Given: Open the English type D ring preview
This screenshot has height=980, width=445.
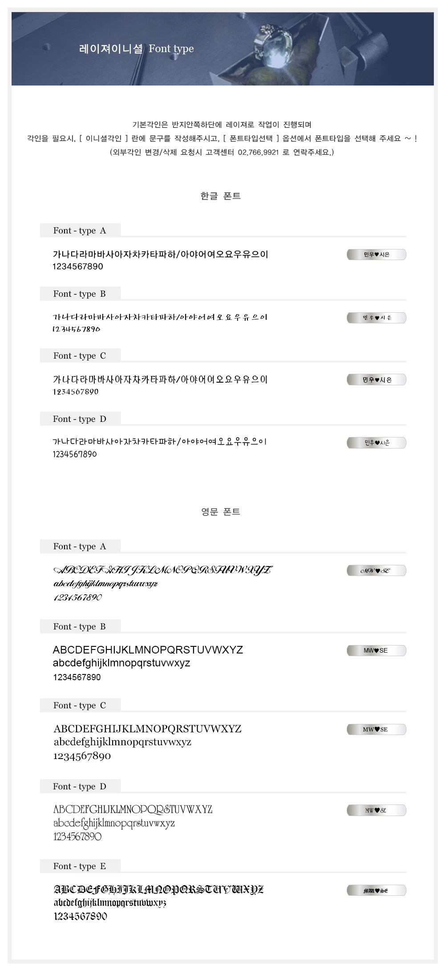Looking at the screenshot, I should [x=376, y=810].
